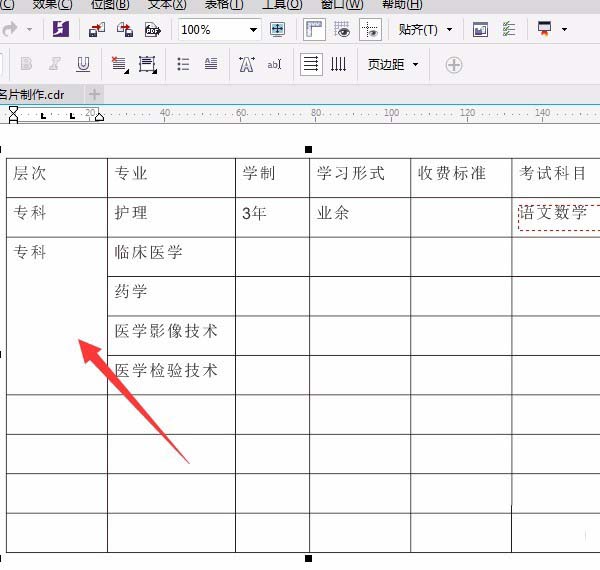Screen dimensions: 600x570
Task: Open the 文本(X) menu
Action: tap(167, 4)
